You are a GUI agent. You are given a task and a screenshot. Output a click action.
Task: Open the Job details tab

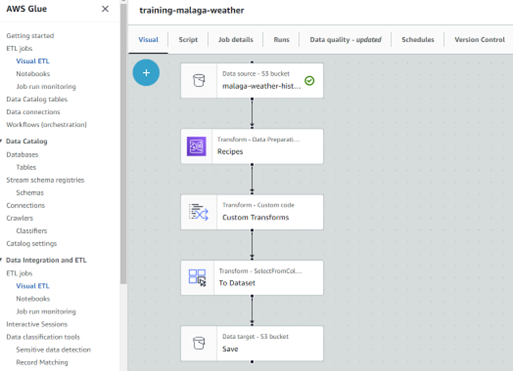point(236,40)
